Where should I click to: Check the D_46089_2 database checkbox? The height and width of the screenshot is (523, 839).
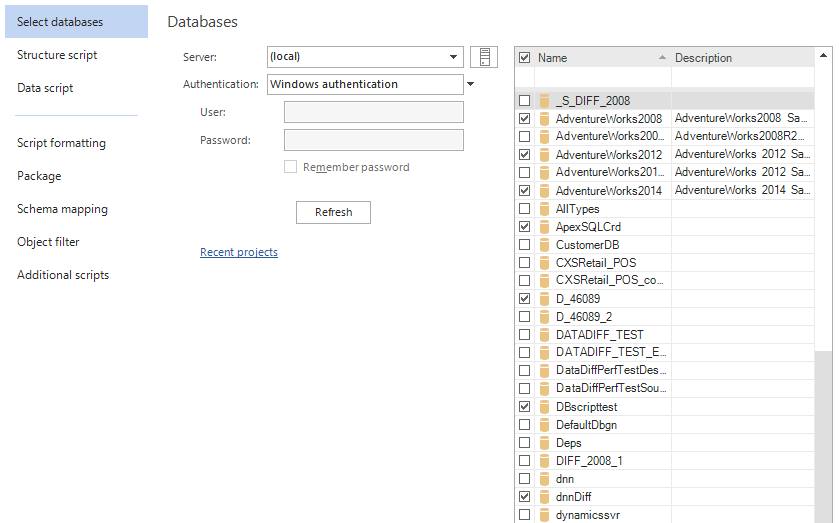(x=524, y=316)
